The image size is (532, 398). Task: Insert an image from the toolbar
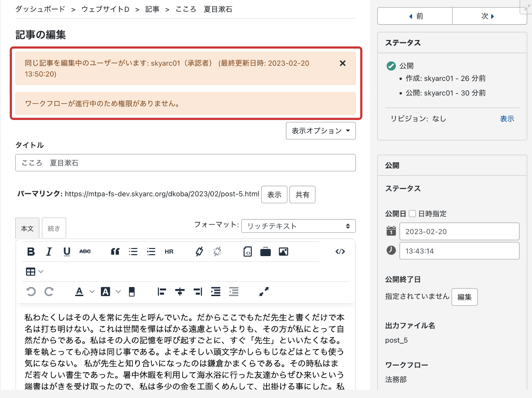284,252
